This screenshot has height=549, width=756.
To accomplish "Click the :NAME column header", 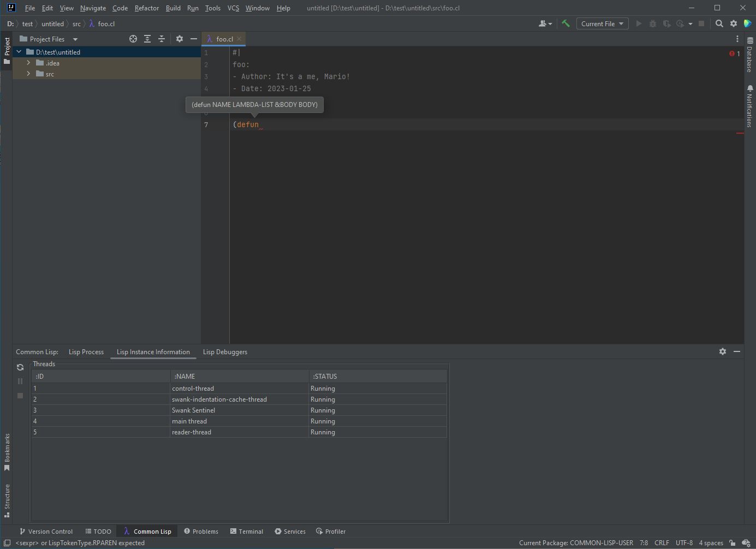I will coord(240,377).
